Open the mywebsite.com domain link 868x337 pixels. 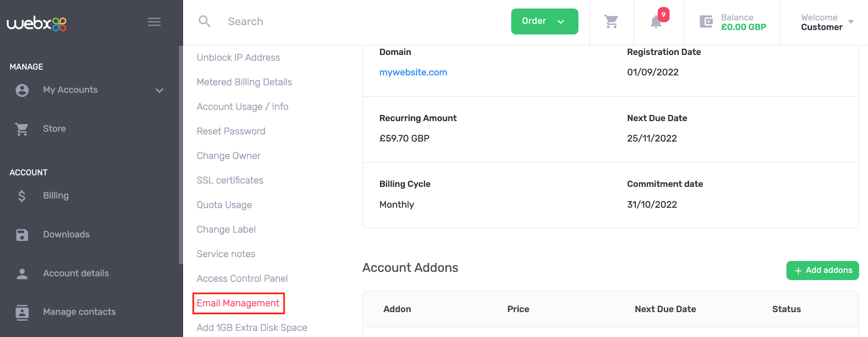coord(413,72)
